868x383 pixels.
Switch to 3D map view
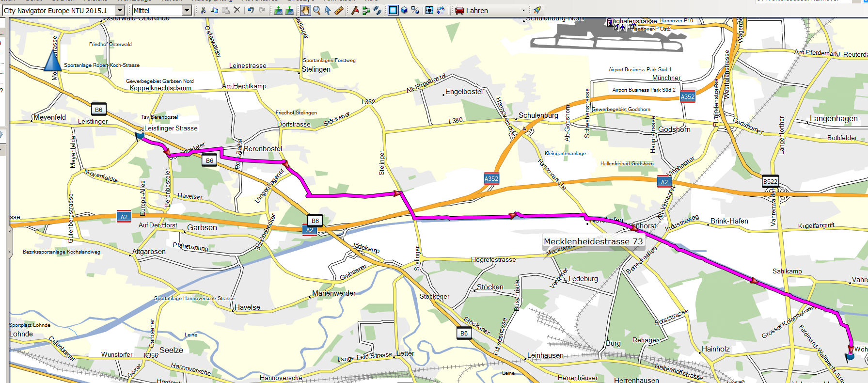pos(404,10)
